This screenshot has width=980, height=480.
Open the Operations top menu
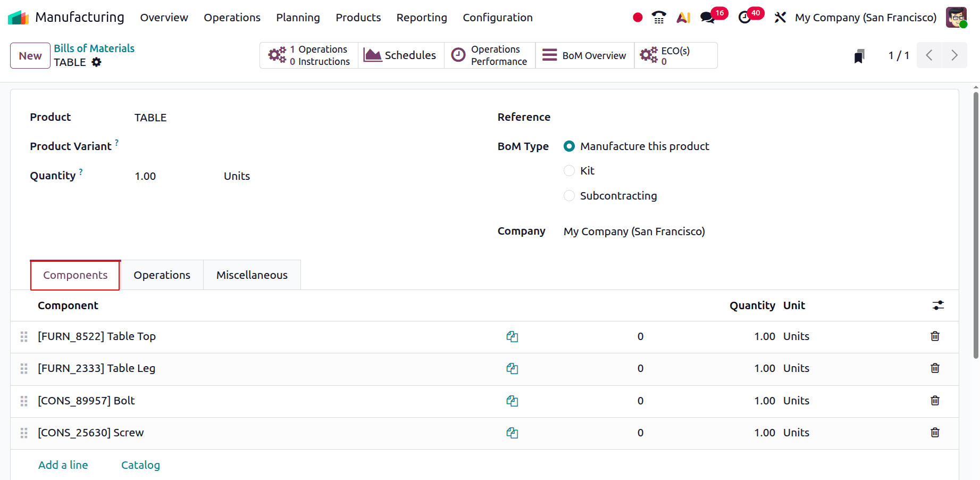232,18
